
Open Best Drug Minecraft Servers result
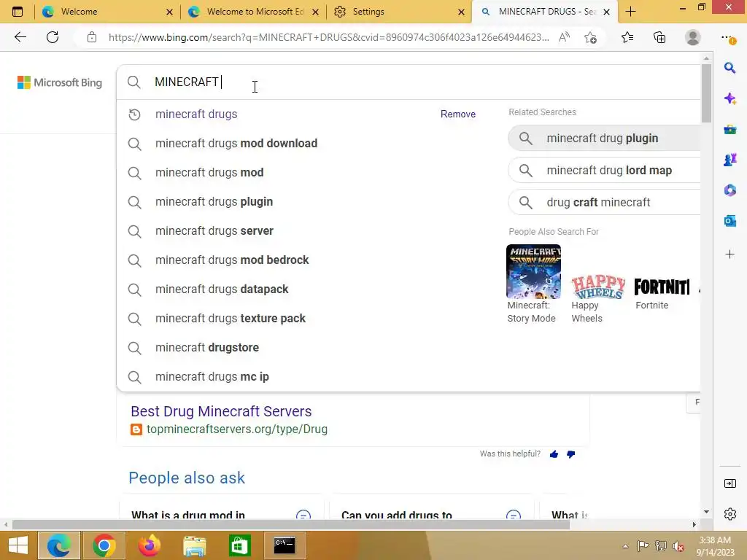[x=221, y=411]
